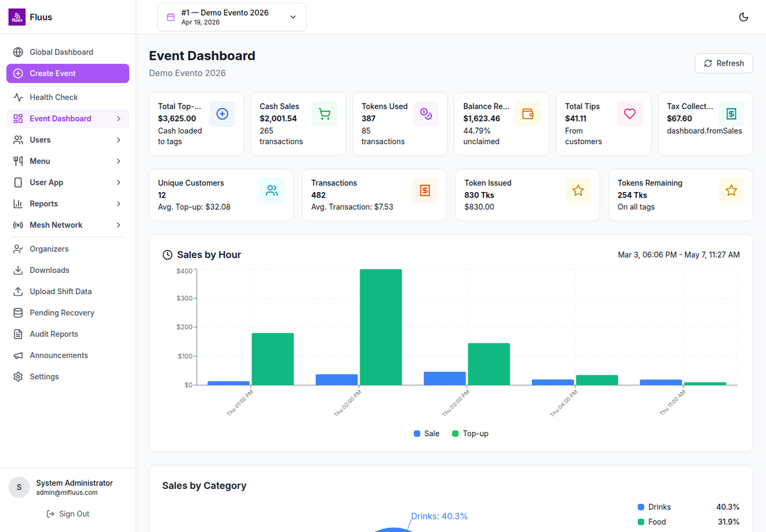766x532 pixels.
Task: Click the Tax Collected receipt icon
Action: pos(731,114)
